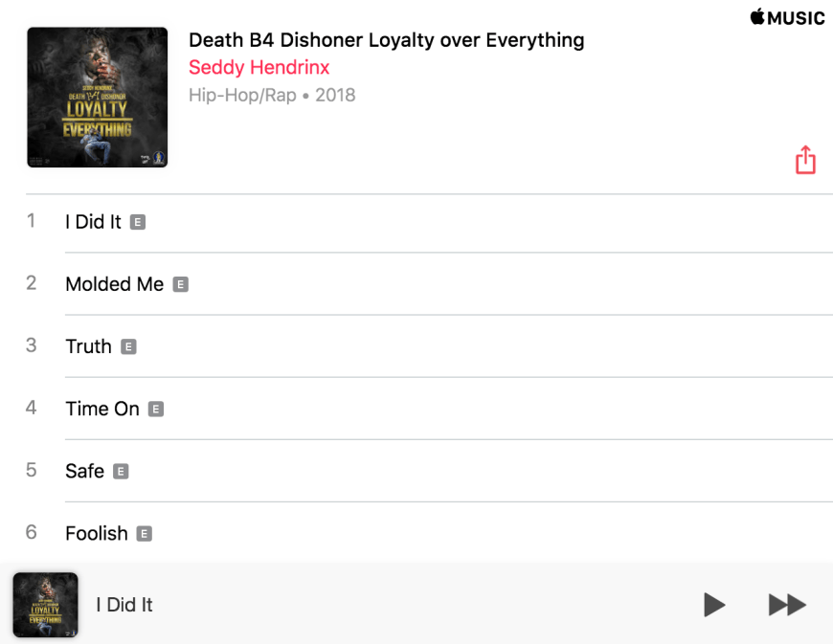Screen dimensions: 833x644
Task: Click explicit badge beside Truth
Action: 128,346
